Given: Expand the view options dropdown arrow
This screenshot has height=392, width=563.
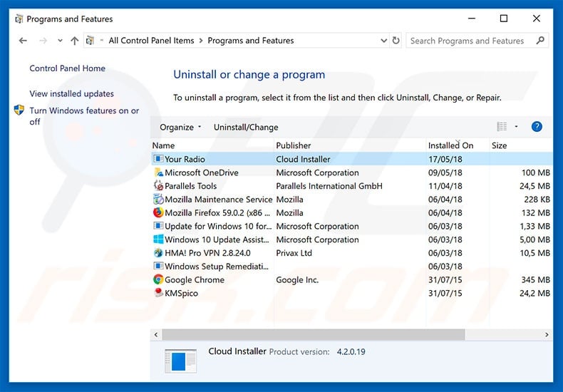Looking at the screenshot, I should coord(517,126).
